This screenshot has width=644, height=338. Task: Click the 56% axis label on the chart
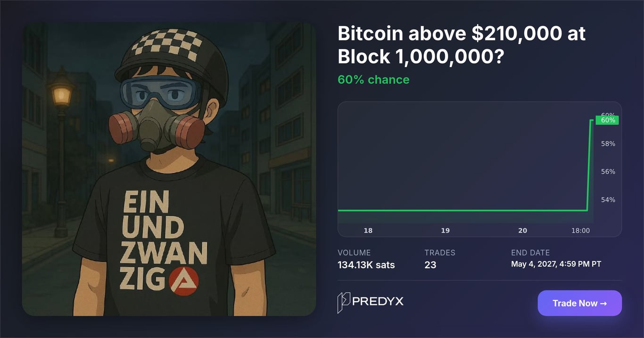tap(608, 172)
